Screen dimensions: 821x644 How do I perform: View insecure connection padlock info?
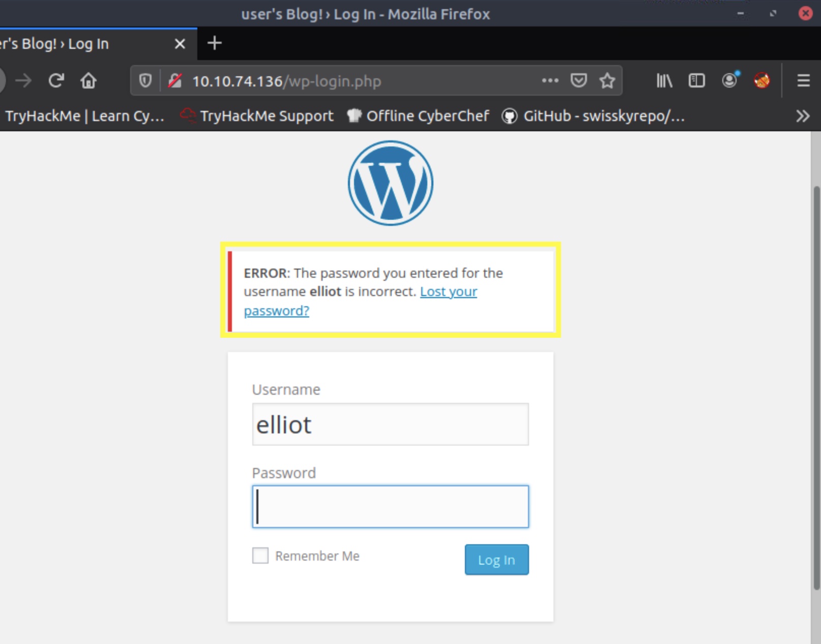coord(174,81)
